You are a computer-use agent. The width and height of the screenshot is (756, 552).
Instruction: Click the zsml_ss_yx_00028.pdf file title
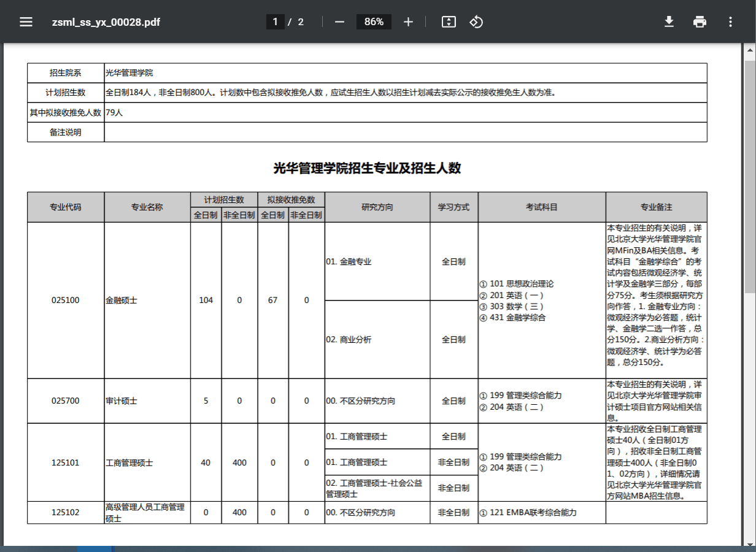tap(106, 22)
